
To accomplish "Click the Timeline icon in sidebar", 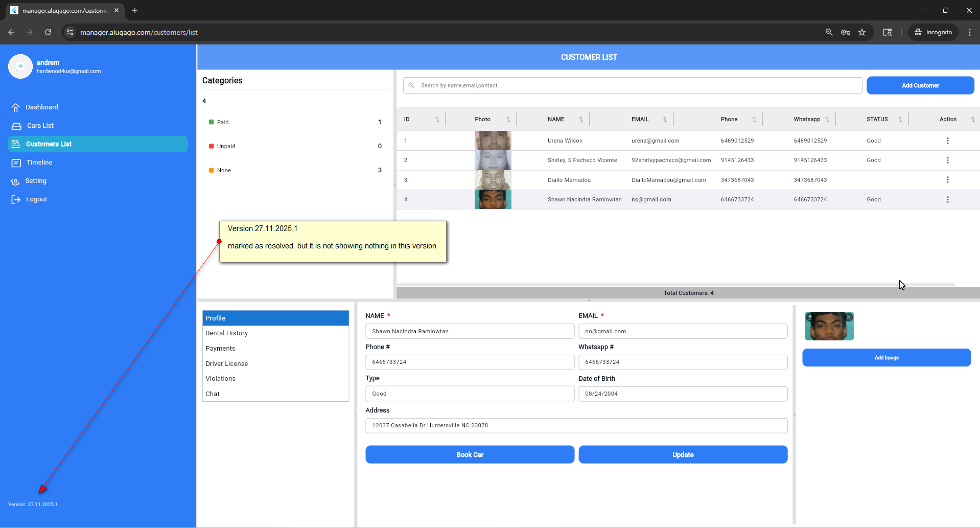I will tap(16, 163).
